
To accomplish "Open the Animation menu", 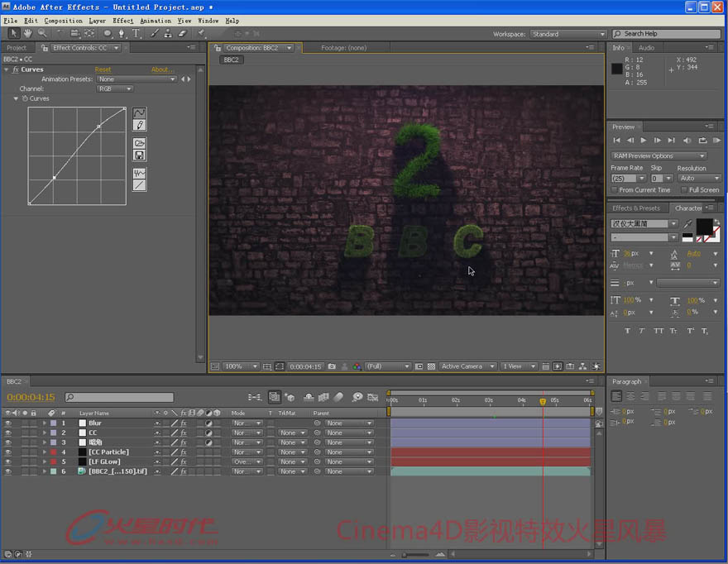I will pyautogui.click(x=156, y=21).
